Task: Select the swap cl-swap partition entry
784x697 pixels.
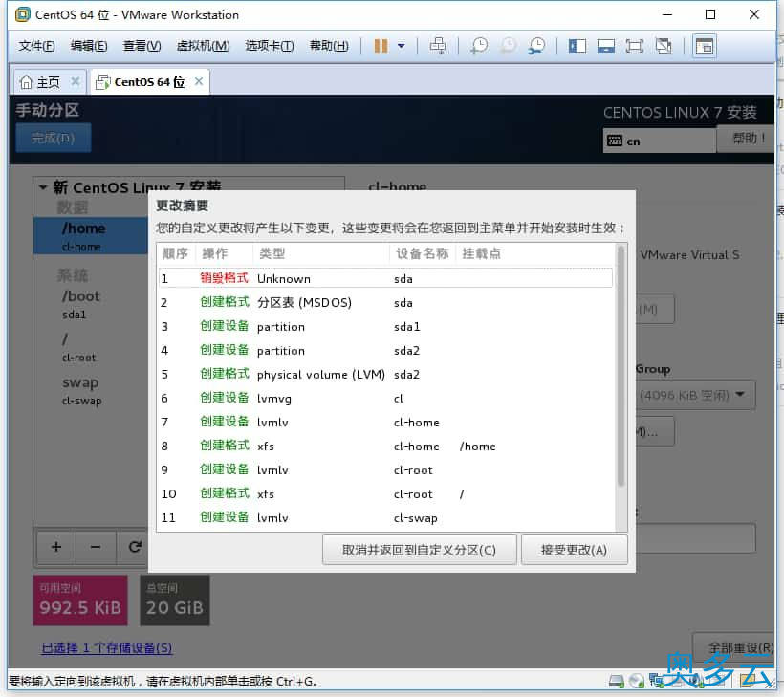Action: point(91,390)
